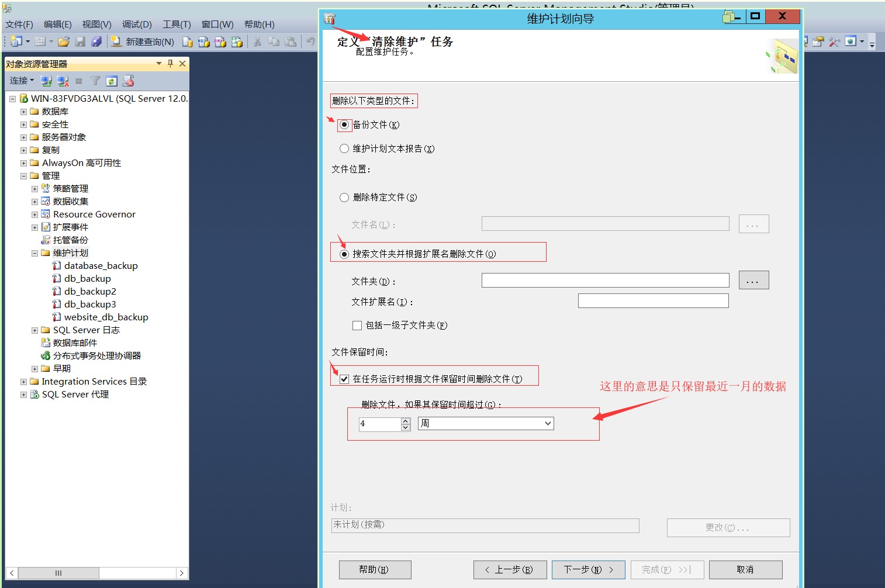Open the 视图 menu
Image resolution: width=885 pixels, height=588 pixels.
(96, 24)
